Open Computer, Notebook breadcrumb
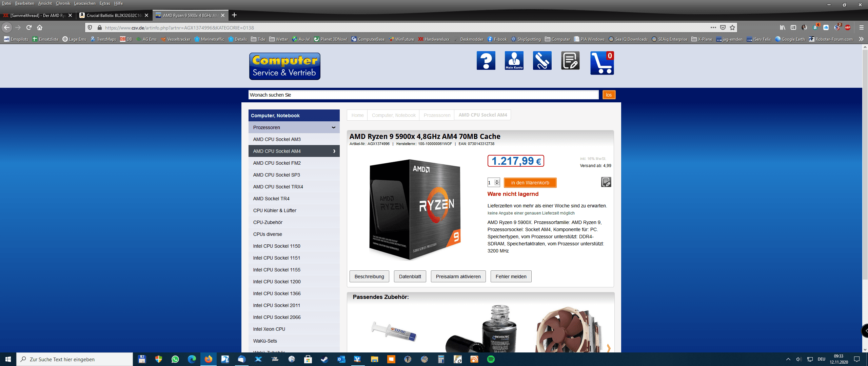This screenshot has height=366, width=868. pyautogui.click(x=394, y=115)
